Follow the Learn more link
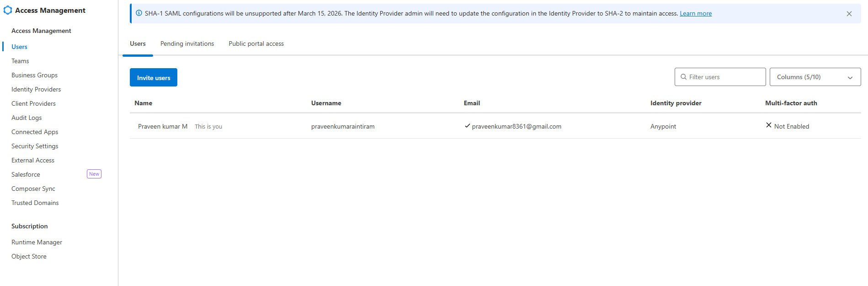 695,14
